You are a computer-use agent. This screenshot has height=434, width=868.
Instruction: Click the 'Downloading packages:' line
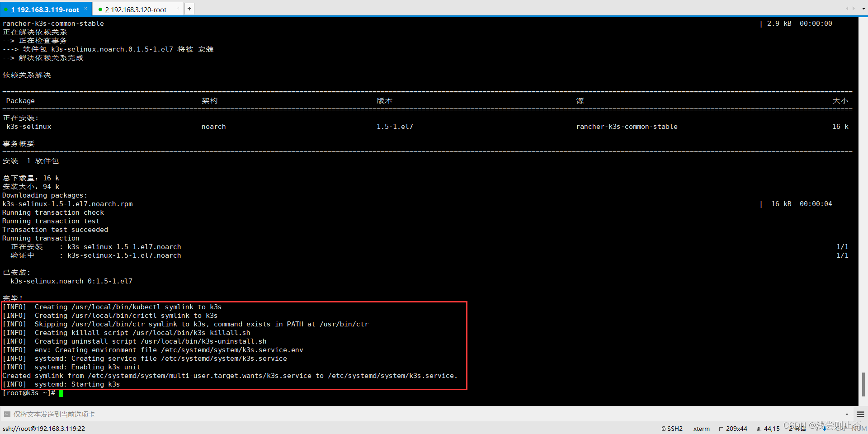45,195
